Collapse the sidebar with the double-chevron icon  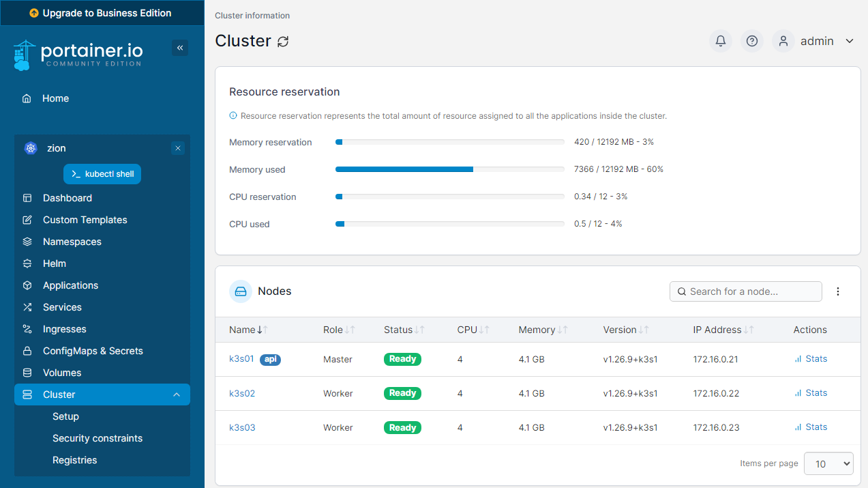pyautogui.click(x=180, y=48)
